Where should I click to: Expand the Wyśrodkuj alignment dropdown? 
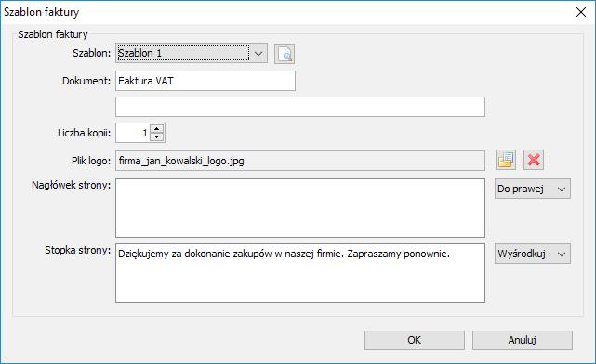[x=562, y=253]
